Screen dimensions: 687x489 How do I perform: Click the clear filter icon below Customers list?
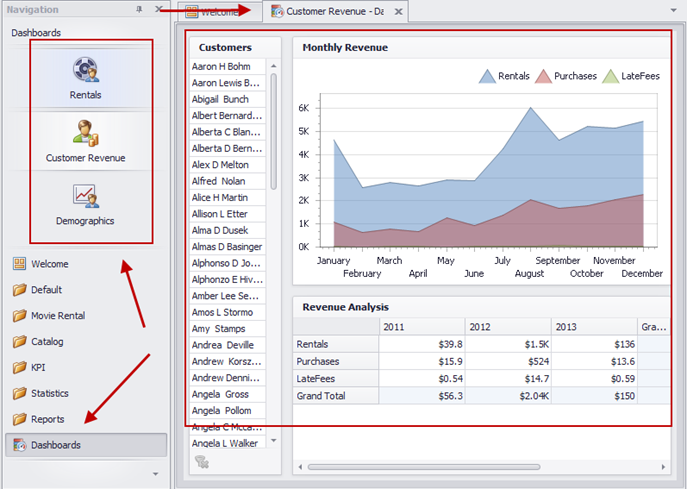pos(201,461)
